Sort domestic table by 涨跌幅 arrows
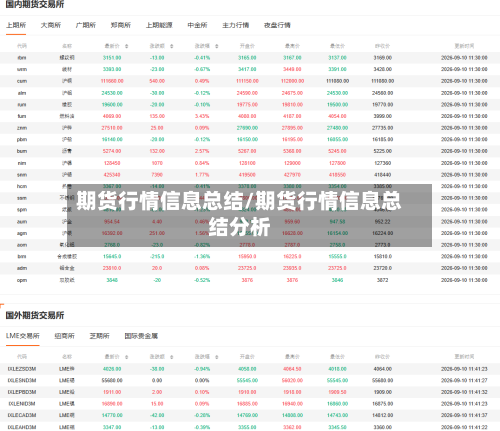Viewport: 500px width, 431px height. pyautogui.click(x=217, y=46)
